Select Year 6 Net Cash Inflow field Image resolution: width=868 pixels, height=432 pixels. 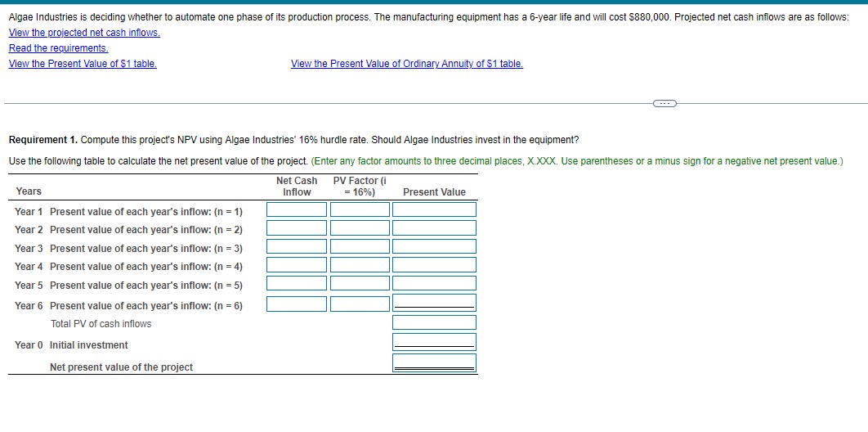click(x=297, y=304)
